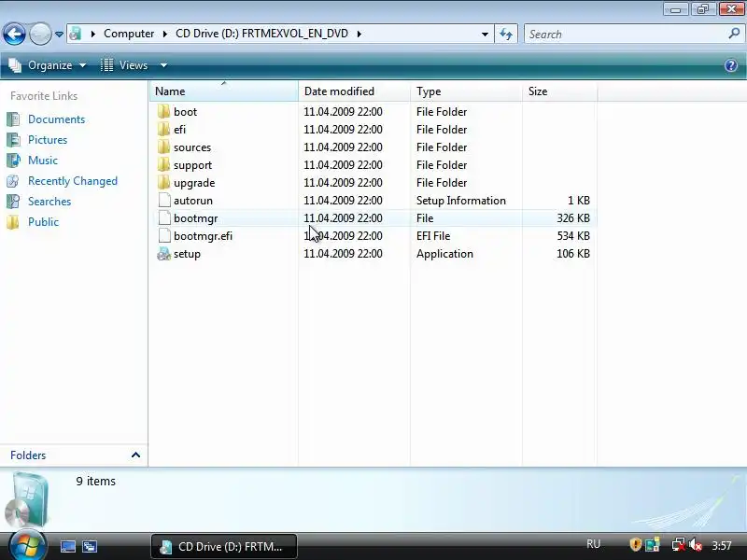Screen dimensions: 747x560
Task: Open the Organize menu
Action: (x=48, y=65)
